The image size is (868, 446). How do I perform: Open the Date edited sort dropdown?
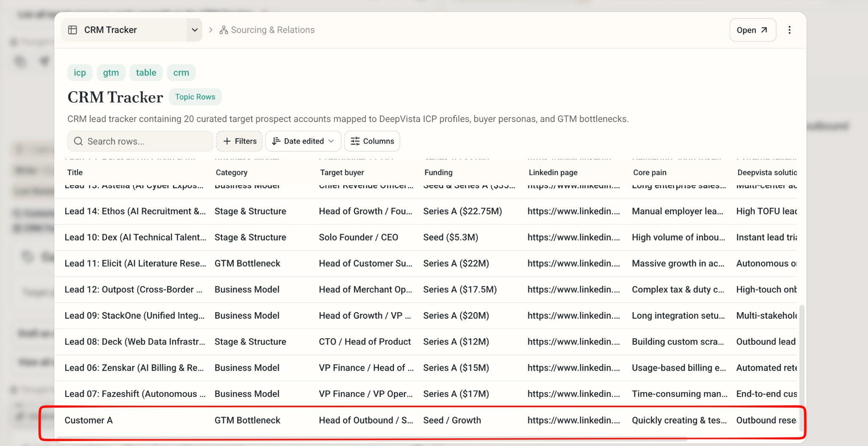click(x=303, y=141)
